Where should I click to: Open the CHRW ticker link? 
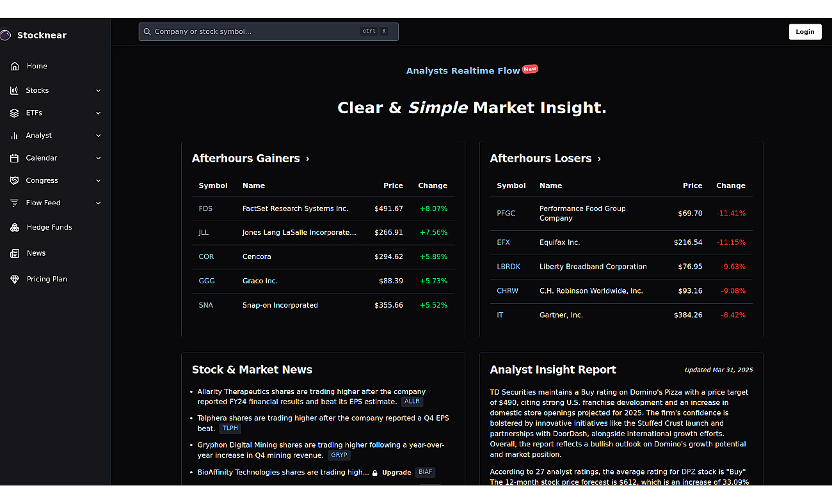coord(508,291)
